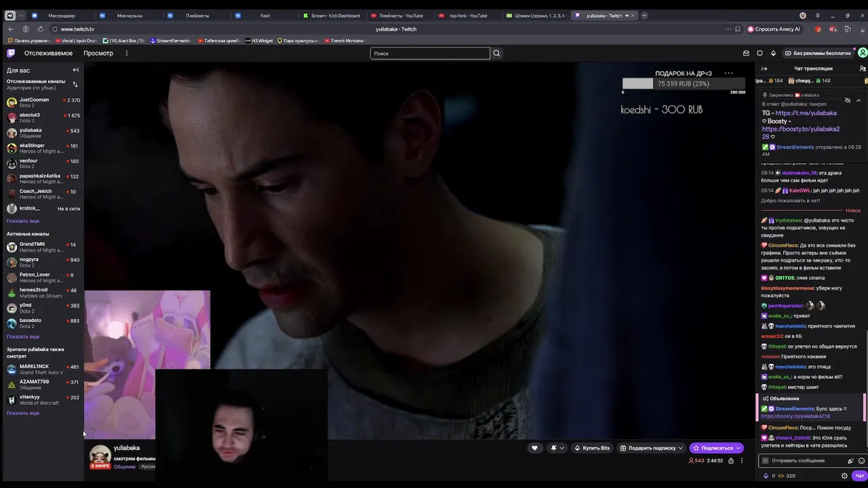Switch to the Моя музыка browser tab
The image size is (868, 488).
129,16
